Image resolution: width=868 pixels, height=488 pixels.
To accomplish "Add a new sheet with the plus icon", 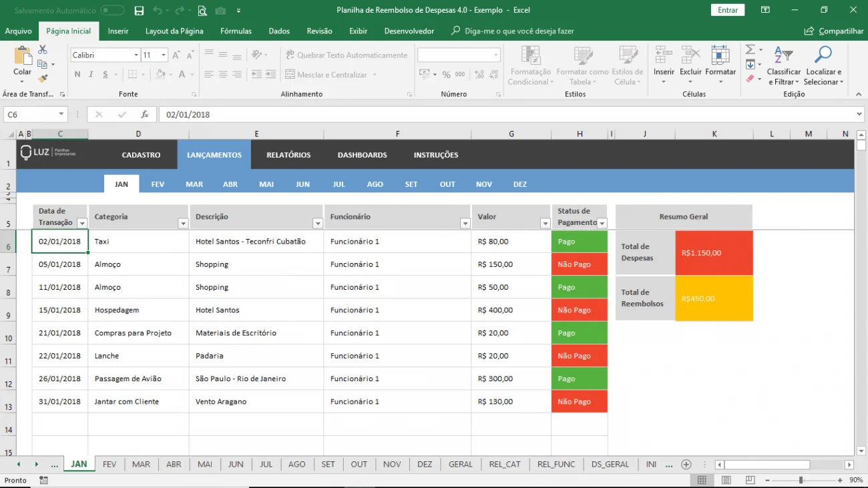I will pos(686,464).
